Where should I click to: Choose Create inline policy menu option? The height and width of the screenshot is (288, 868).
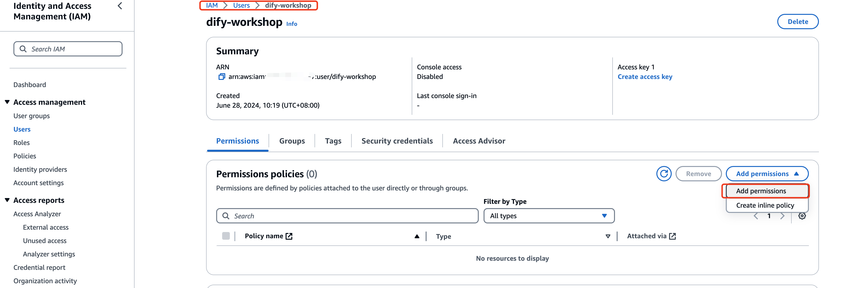coord(765,205)
